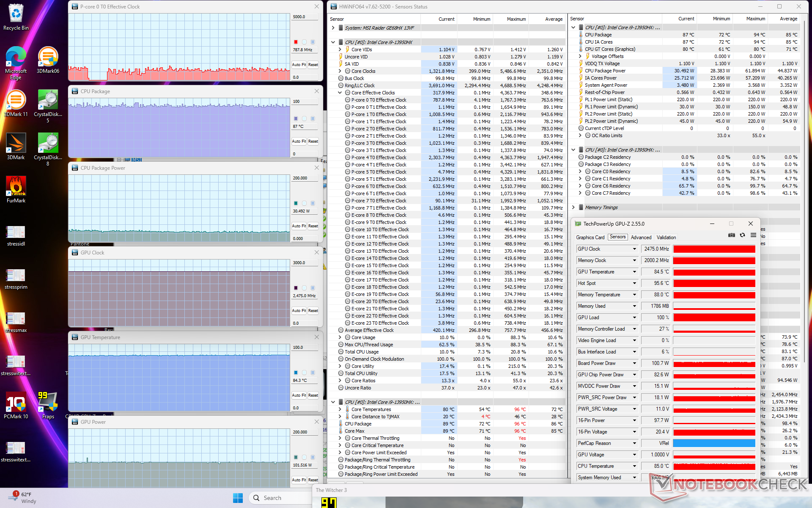This screenshot has width=812, height=508.
Task: Click the Windows Start button
Action: (238, 498)
